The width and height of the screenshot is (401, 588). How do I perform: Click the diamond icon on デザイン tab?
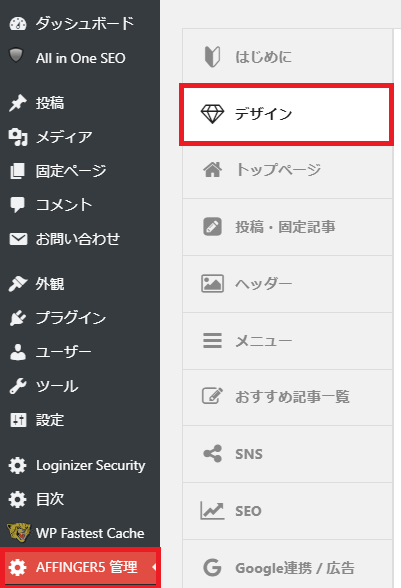tap(212, 114)
